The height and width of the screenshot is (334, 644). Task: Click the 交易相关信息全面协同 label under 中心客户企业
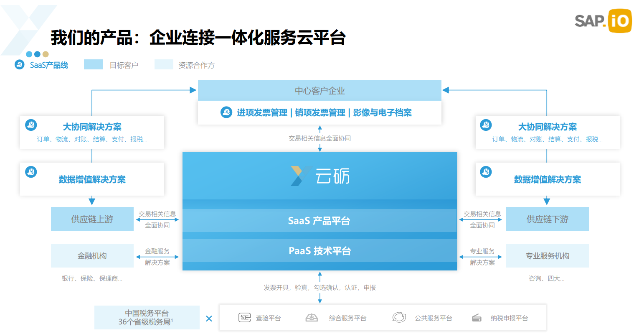pyautogui.click(x=320, y=138)
